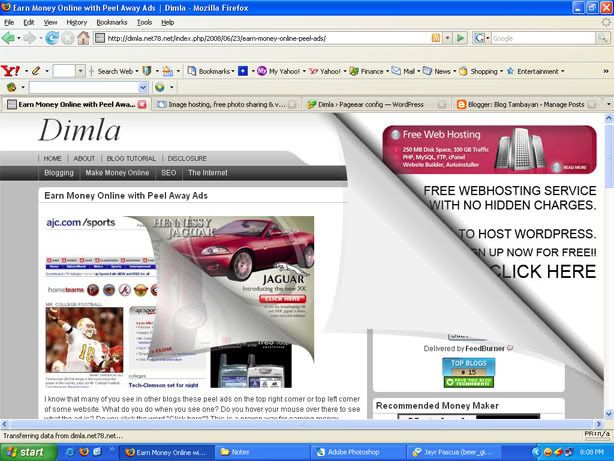Go to Home page icon
The image size is (614, 461).
(83, 38)
